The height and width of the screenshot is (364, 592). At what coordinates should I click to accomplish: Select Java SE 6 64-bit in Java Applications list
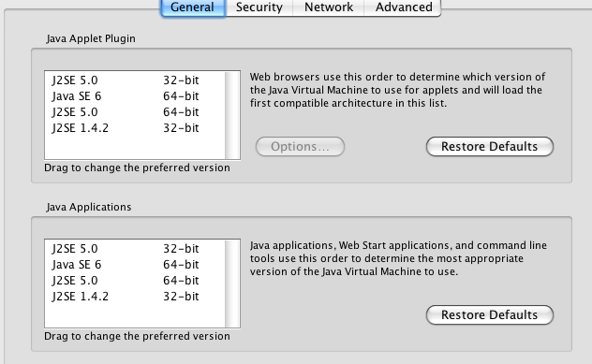coord(135,265)
